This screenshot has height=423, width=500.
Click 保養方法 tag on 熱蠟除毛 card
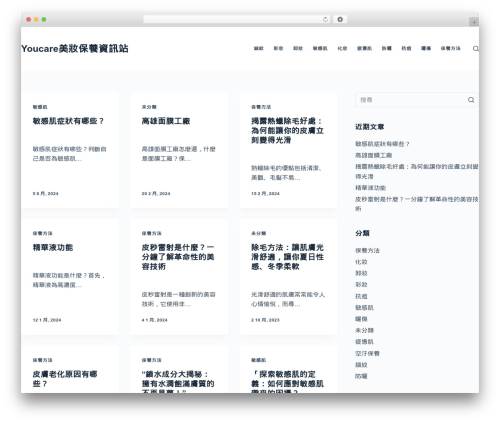tap(261, 107)
